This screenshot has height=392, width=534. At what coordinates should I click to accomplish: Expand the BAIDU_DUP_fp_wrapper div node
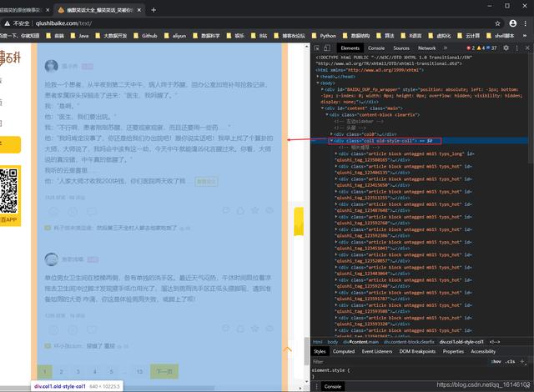pyautogui.click(x=323, y=89)
